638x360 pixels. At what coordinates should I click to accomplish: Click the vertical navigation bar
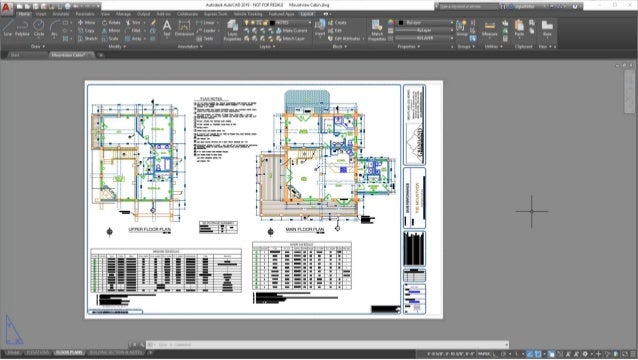[629, 92]
